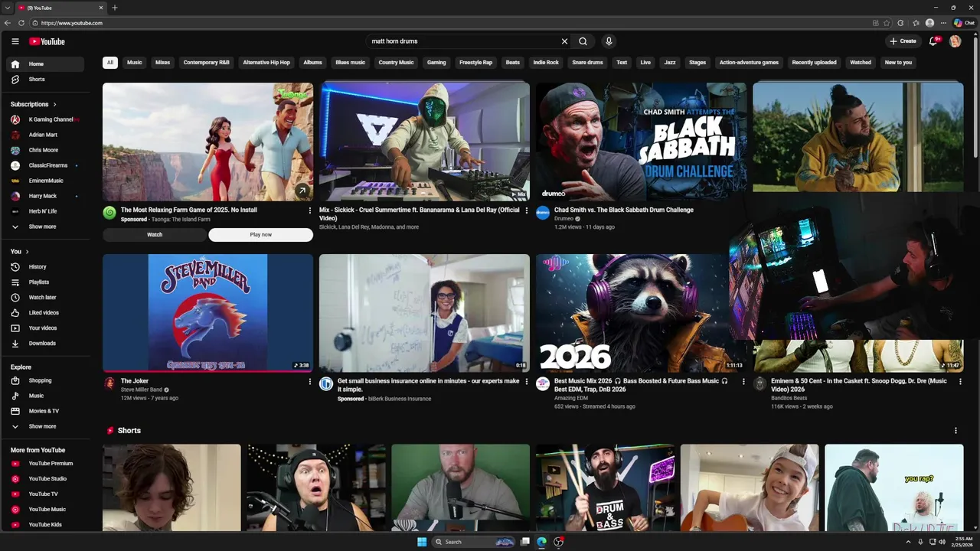
Task: Select the Recently uploaded chip
Action: (814, 63)
